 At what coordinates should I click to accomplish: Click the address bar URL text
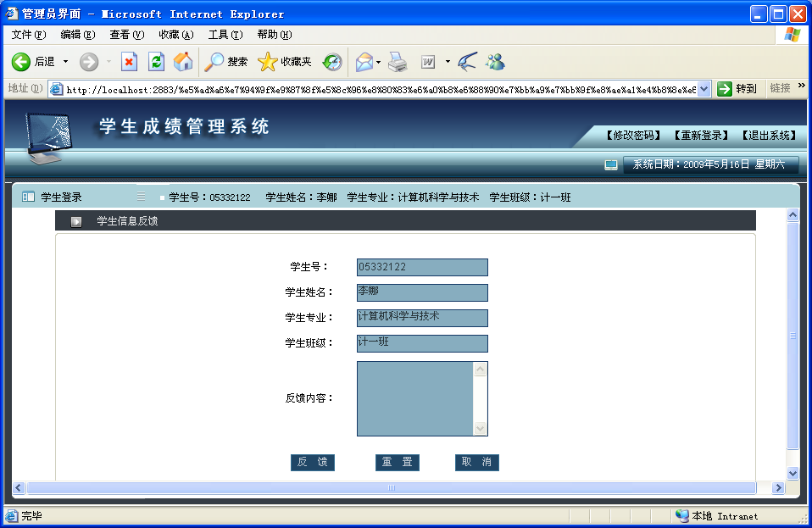point(381,90)
